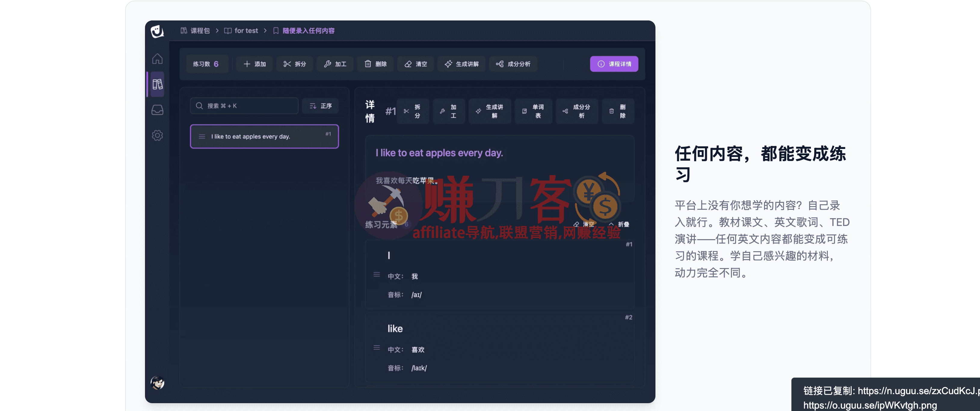Select the courses icon in the left sidebar

click(157, 84)
